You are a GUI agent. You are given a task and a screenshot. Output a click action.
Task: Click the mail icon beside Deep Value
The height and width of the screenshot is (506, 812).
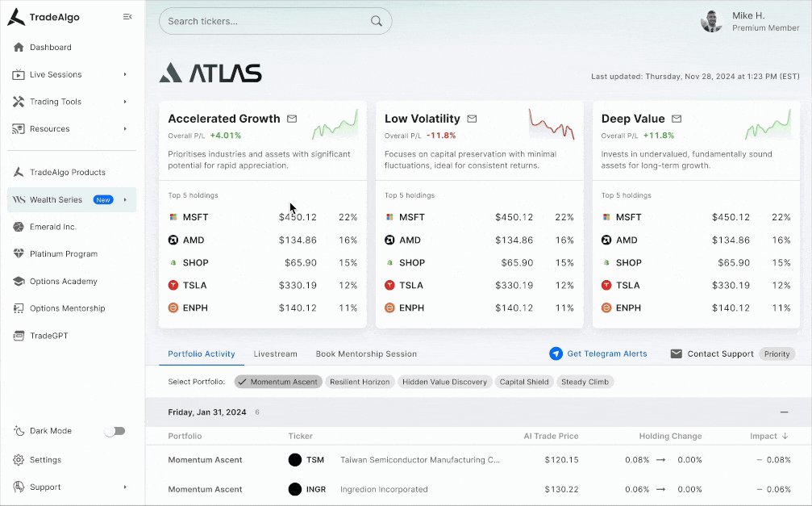[677, 119]
